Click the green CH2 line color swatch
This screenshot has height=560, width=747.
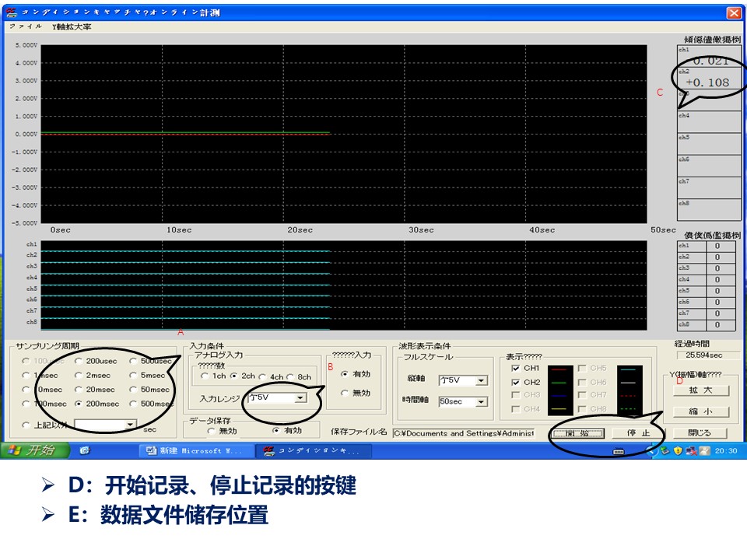[559, 383]
